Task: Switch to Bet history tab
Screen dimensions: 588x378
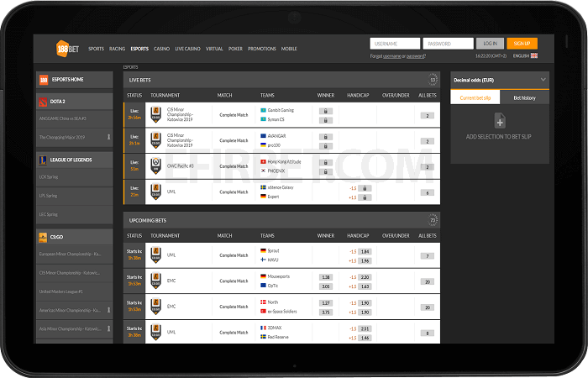Action: (525, 97)
